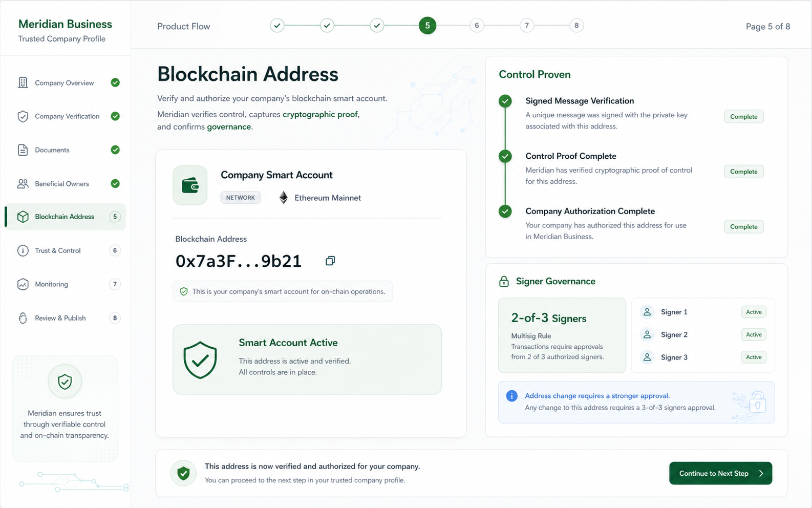Click the Trust & Control sidebar icon
Image resolution: width=812 pixels, height=508 pixels.
(x=23, y=250)
